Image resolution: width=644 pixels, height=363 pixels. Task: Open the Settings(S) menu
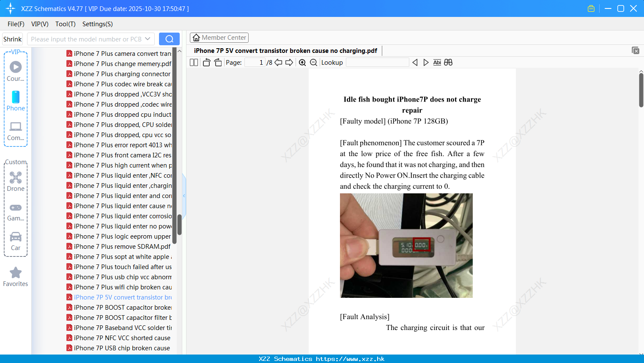coord(98,24)
